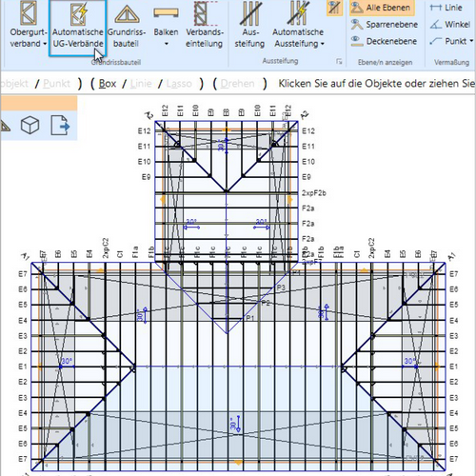Image resolution: width=476 pixels, height=476 pixels.
Task: Click the export document arrow icon
Action: 60,126
